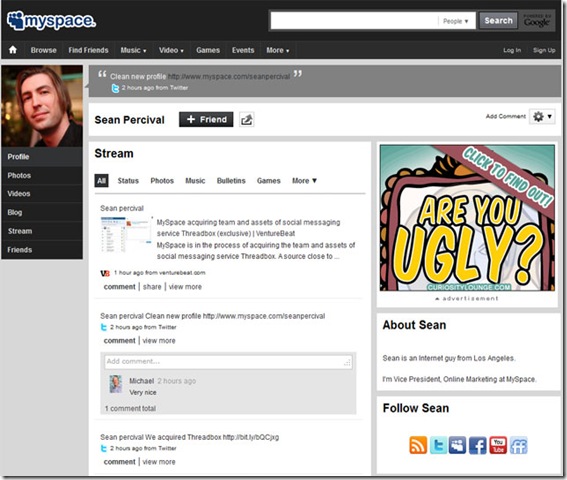Click the share icon beside the Friend button
The image size is (567, 480).
point(247,119)
